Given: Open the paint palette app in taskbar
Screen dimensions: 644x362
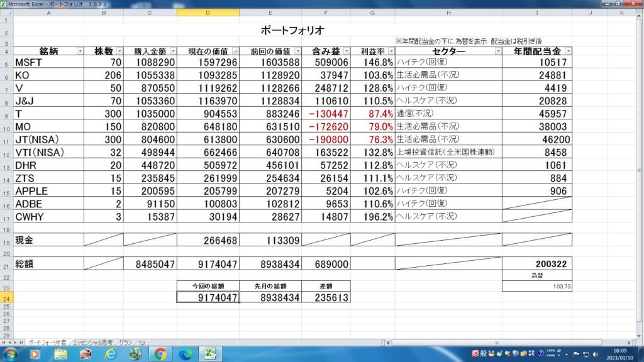Looking at the screenshot, I should [86, 354].
